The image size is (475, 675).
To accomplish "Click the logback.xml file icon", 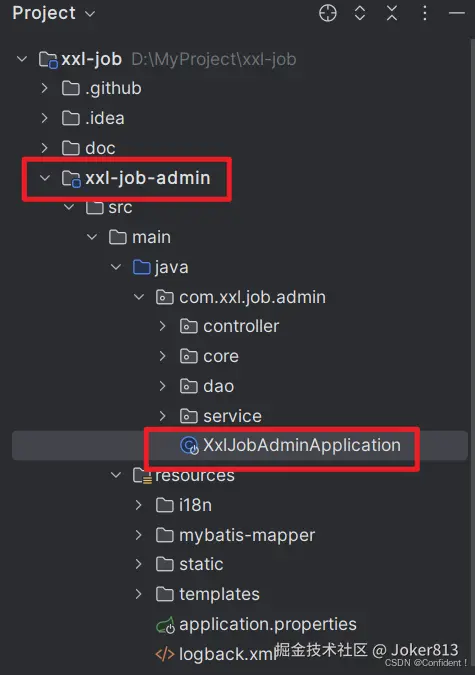I will point(165,654).
